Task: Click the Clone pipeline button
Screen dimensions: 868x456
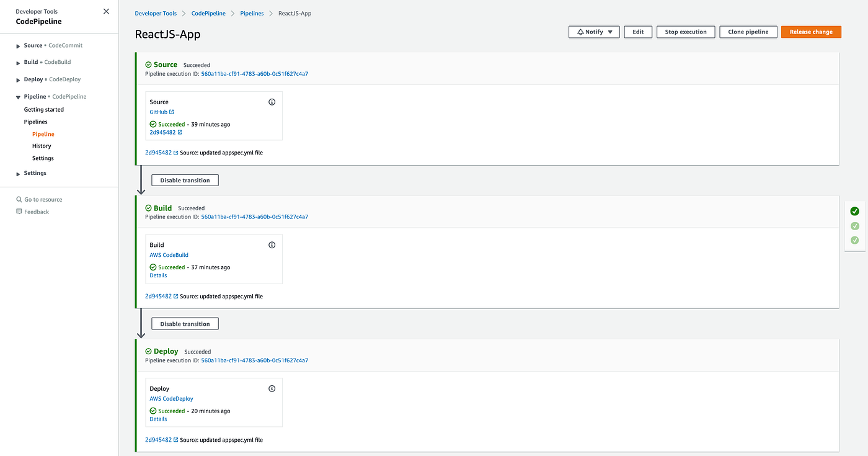Action: pyautogui.click(x=748, y=32)
